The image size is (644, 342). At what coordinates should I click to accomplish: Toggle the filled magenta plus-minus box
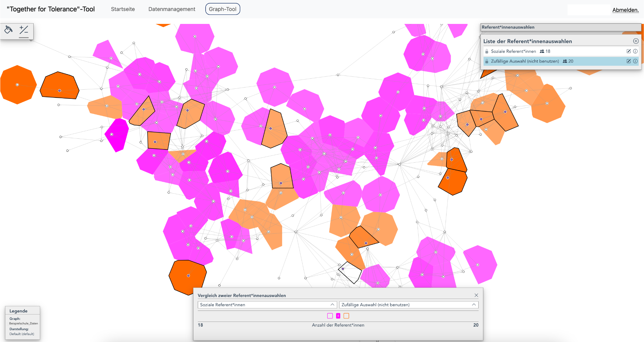338,316
